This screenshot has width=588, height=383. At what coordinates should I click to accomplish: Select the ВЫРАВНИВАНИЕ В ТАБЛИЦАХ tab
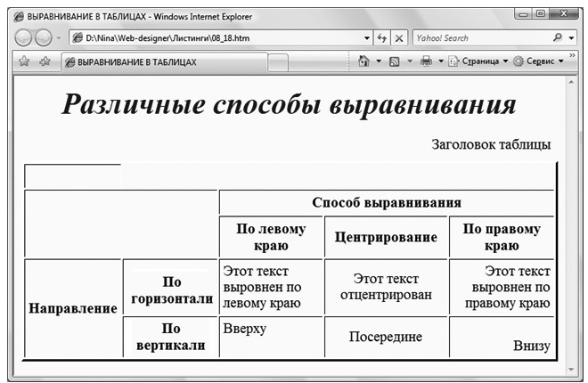(x=160, y=63)
